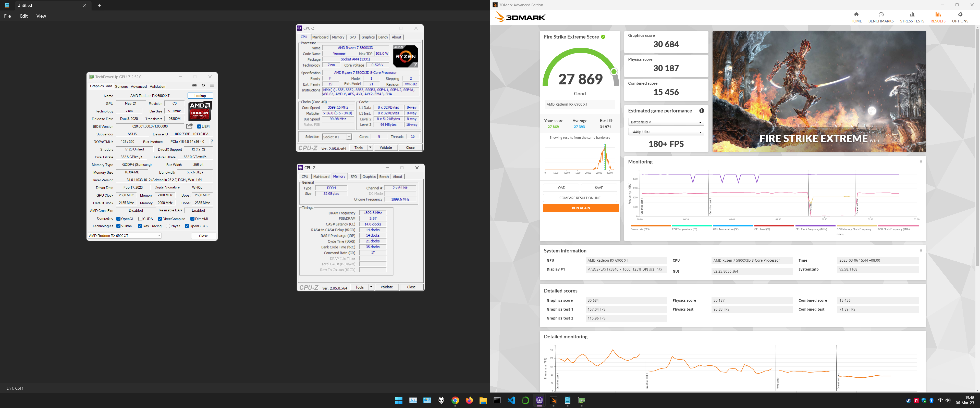This screenshot has height=408, width=980.
Task: Expand the Tools dropdown arrow in the CPU-Z Memory window
Action: pos(371,287)
